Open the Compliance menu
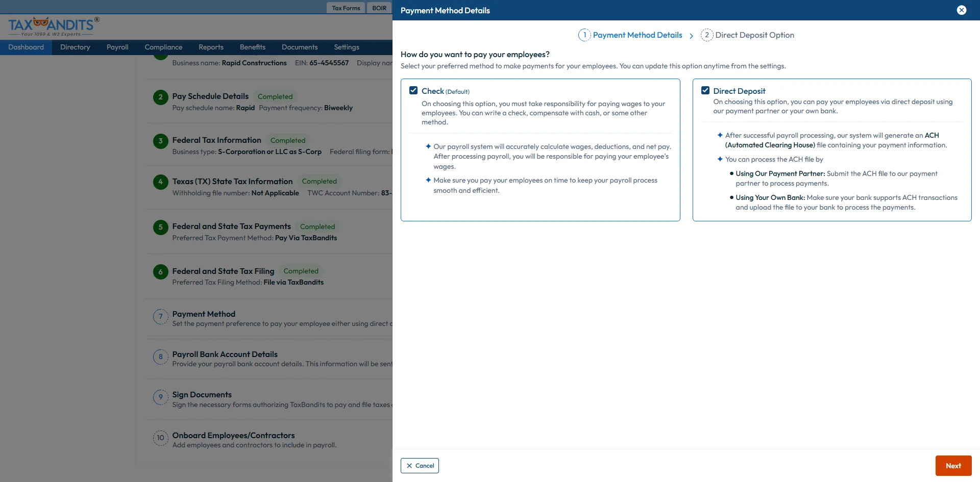The image size is (980, 482). tap(163, 47)
